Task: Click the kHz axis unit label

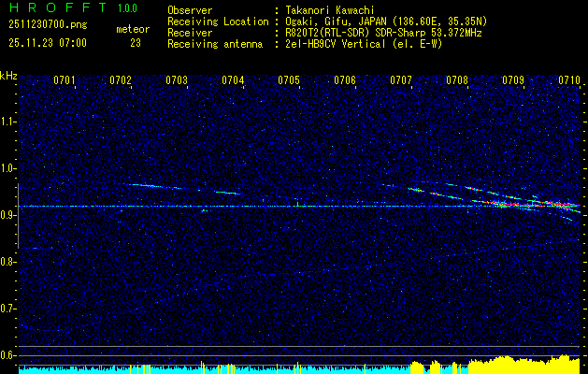Action: (x=8, y=76)
